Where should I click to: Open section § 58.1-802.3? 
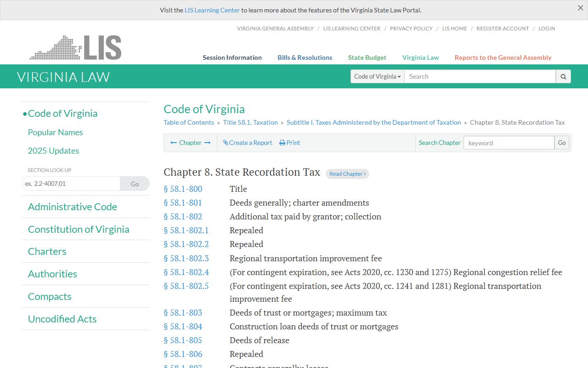point(186,259)
